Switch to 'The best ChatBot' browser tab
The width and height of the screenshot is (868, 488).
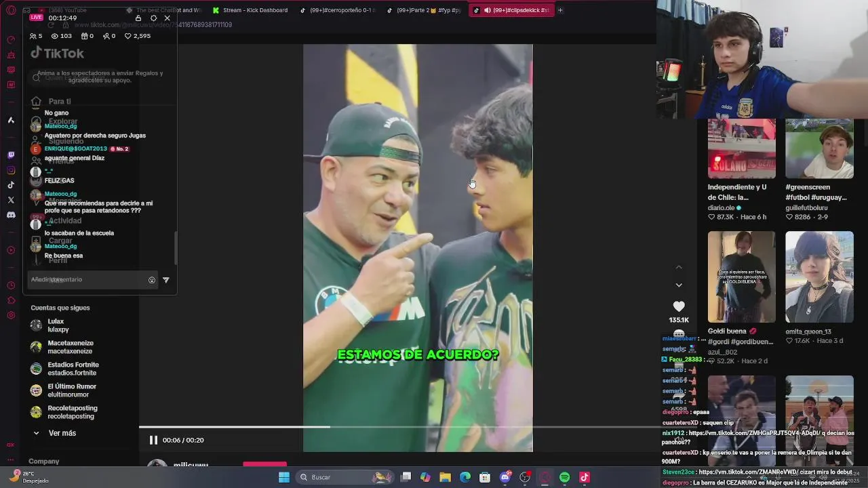point(163,10)
